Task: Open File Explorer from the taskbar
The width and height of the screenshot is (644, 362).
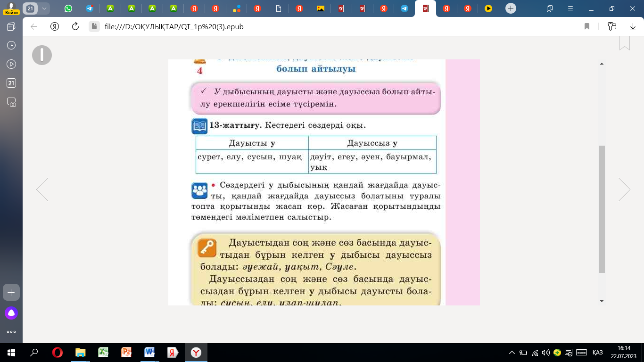Action: (x=81, y=352)
